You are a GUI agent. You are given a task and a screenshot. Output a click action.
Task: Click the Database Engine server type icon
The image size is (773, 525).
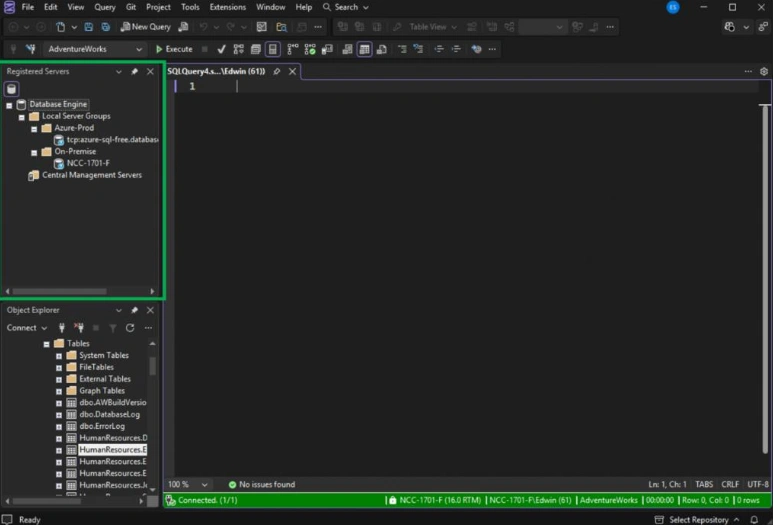[x=11, y=89]
